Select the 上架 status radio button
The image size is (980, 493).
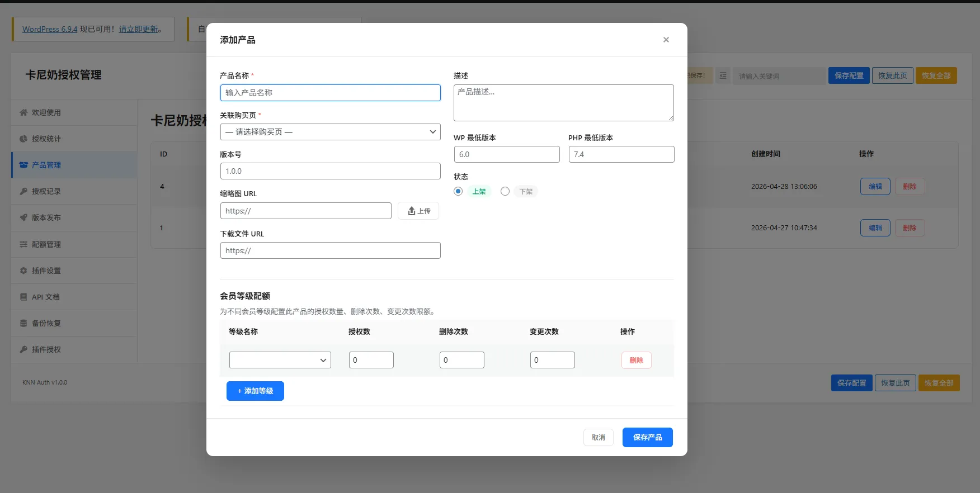click(x=458, y=191)
